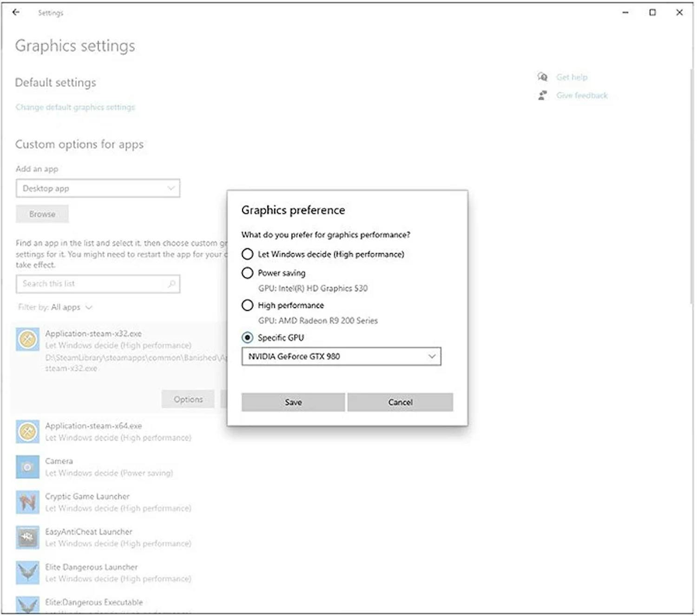Click the Application-steam-x64.exe app icon
The image size is (697, 616).
(x=27, y=431)
